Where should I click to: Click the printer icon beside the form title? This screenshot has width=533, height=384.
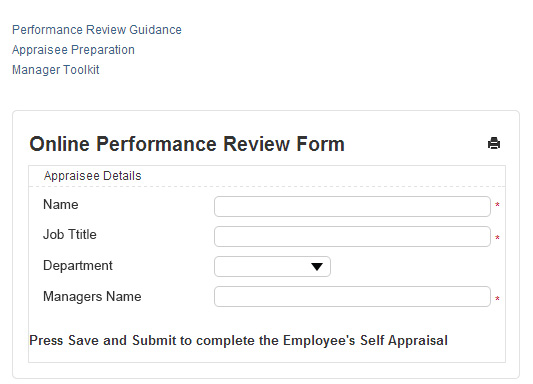(494, 143)
